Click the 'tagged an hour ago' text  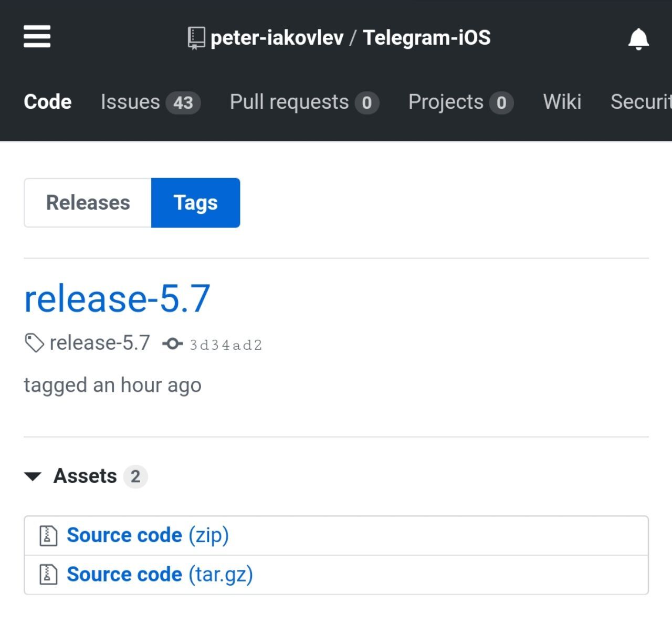pyautogui.click(x=112, y=386)
